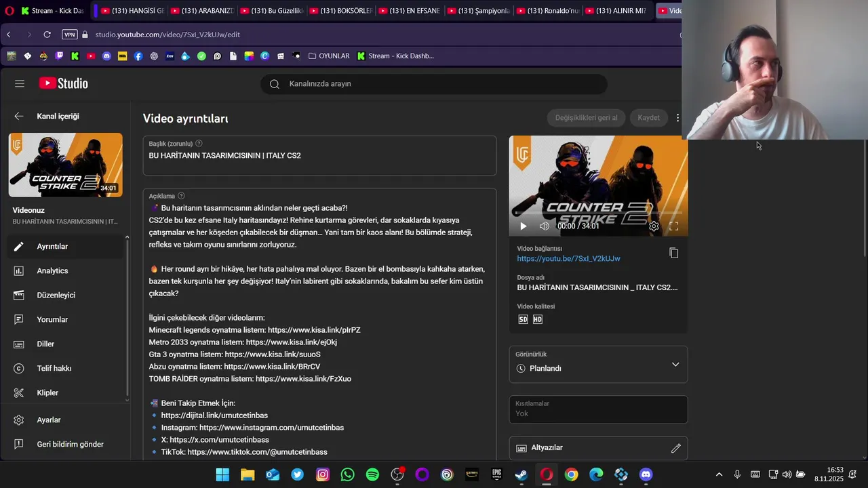Focus the Kanalınızda arayın search box

point(434,84)
